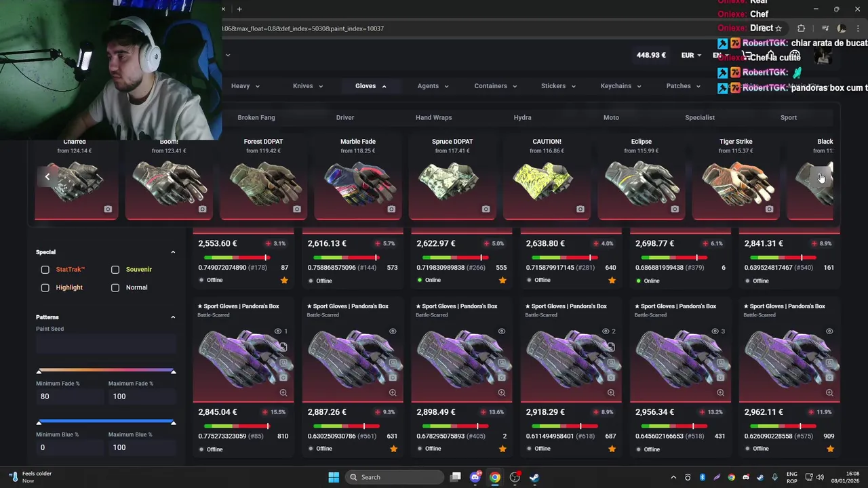The height and width of the screenshot is (488, 868).
Task: Select the Driver gloves tab
Action: [345, 117]
